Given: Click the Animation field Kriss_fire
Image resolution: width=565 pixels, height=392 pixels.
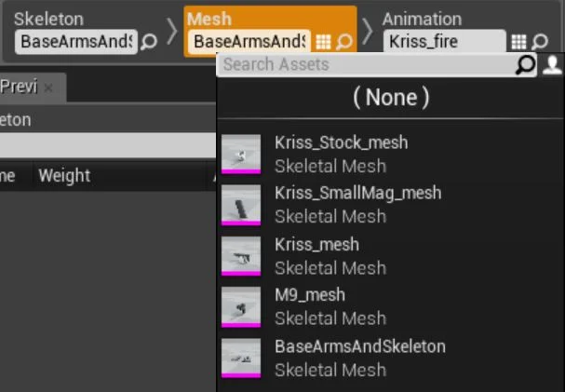Looking at the screenshot, I should [445, 42].
